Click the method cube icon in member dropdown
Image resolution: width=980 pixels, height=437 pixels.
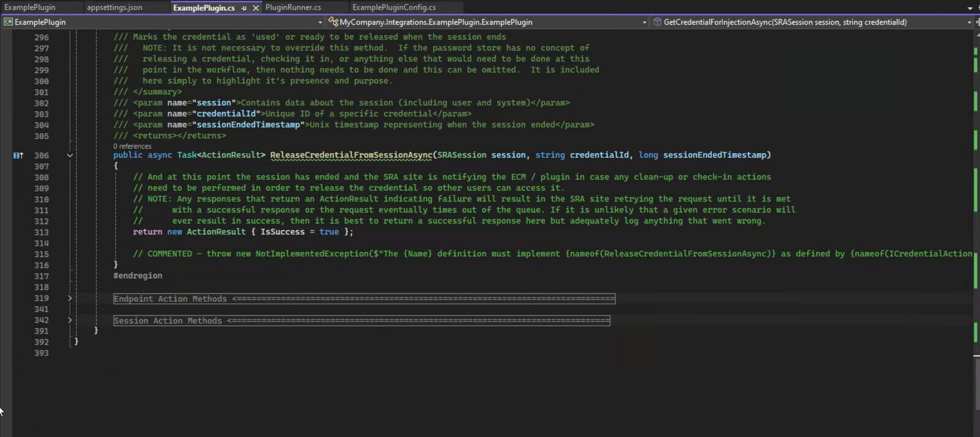[x=657, y=22]
